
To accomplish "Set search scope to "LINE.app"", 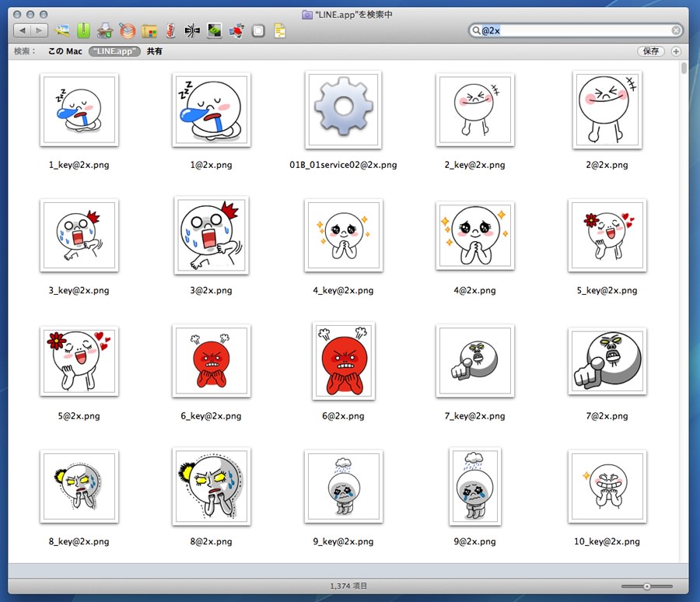I will (x=115, y=51).
